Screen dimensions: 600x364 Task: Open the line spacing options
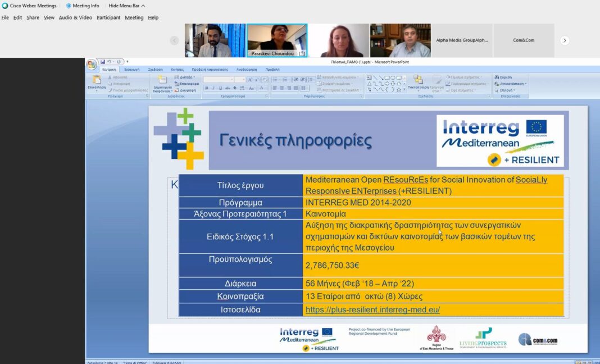310,80
